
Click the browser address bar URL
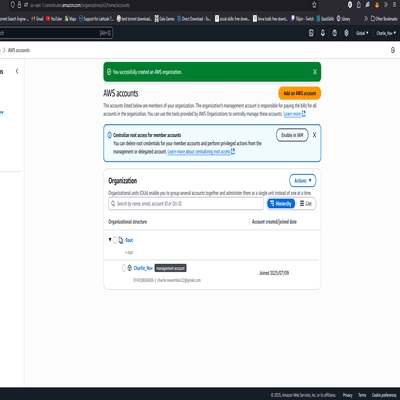click(80, 5)
